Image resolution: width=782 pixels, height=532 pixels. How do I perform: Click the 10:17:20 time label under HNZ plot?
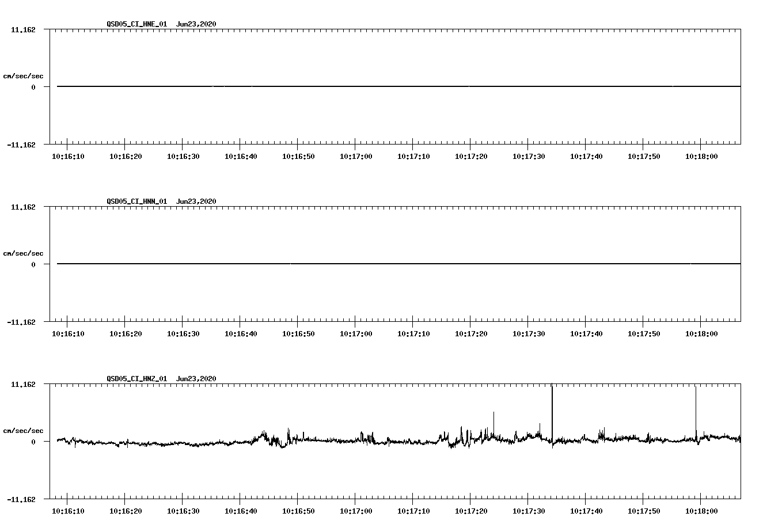[471, 511]
